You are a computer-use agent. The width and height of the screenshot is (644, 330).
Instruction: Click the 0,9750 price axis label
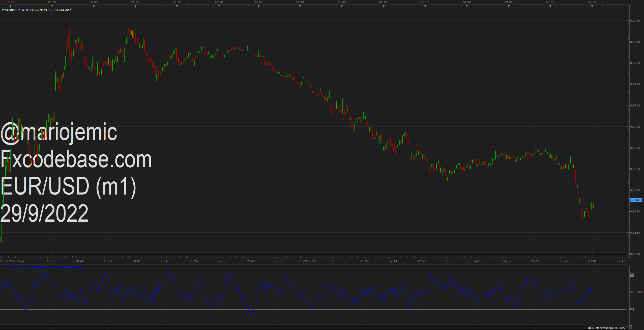coord(635,21)
